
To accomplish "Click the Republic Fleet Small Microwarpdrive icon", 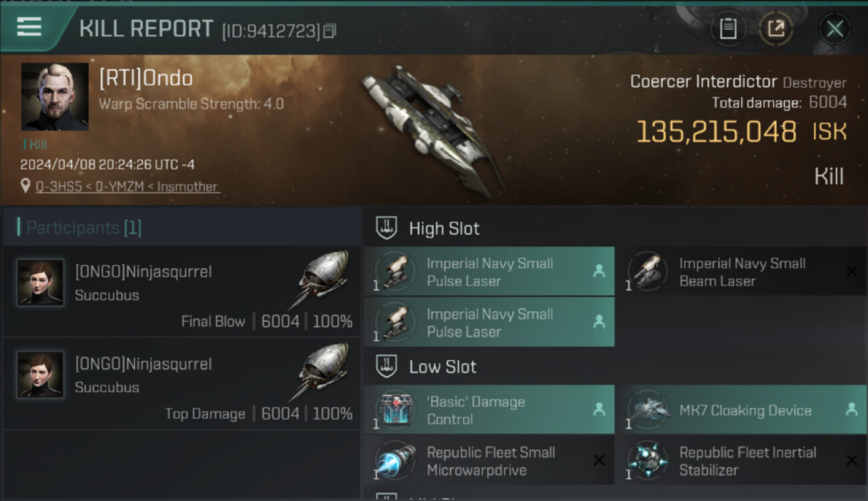I will (x=395, y=461).
